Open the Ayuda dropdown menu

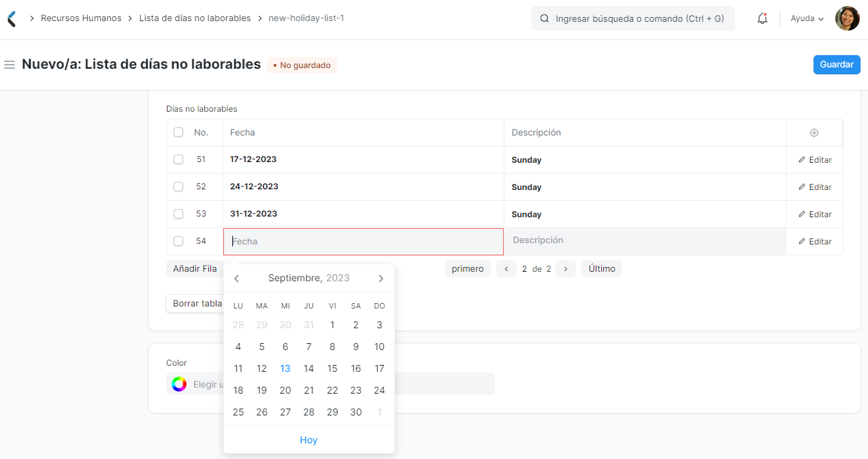(807, 18)
